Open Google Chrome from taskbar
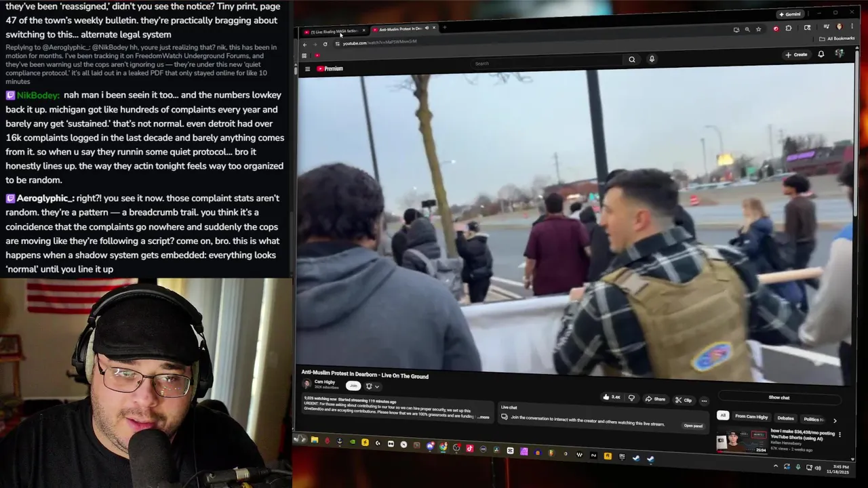 [x=443, y=446]
